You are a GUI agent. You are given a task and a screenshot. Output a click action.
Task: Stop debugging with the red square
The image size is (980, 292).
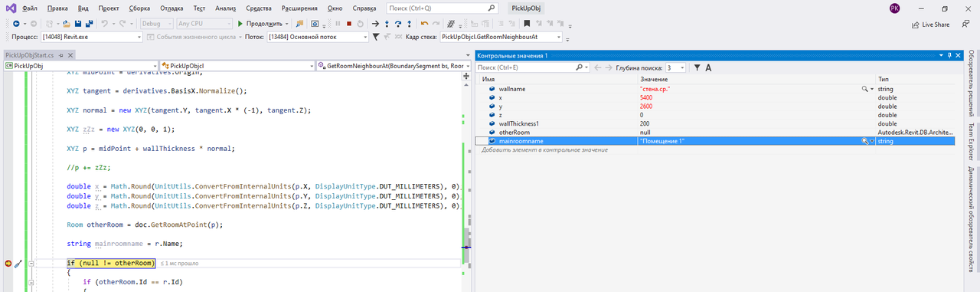click(348, 24)
